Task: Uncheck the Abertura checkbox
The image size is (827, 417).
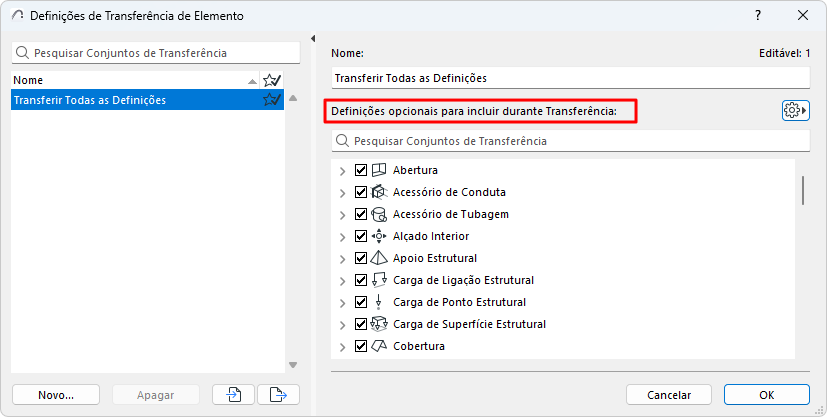Action: (x=362, y=170)
